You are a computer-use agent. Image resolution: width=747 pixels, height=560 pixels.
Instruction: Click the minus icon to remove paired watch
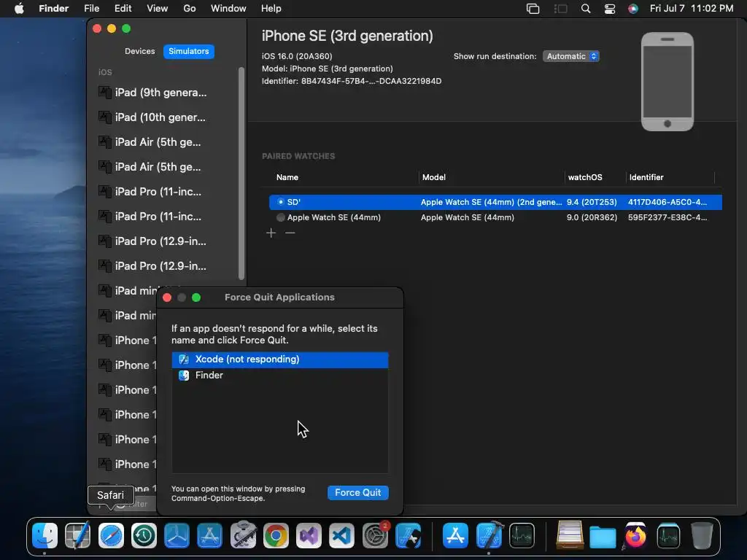click(x=290, y=233)
